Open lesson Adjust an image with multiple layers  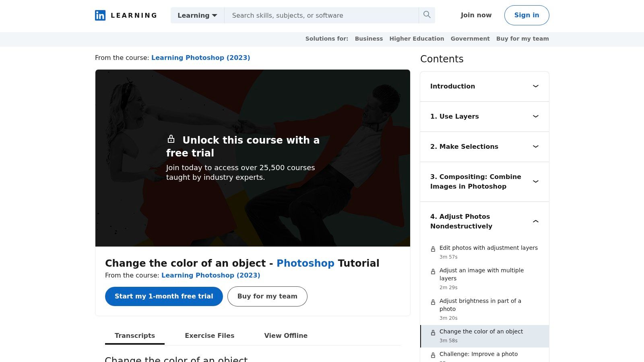(x=485, y=279)
